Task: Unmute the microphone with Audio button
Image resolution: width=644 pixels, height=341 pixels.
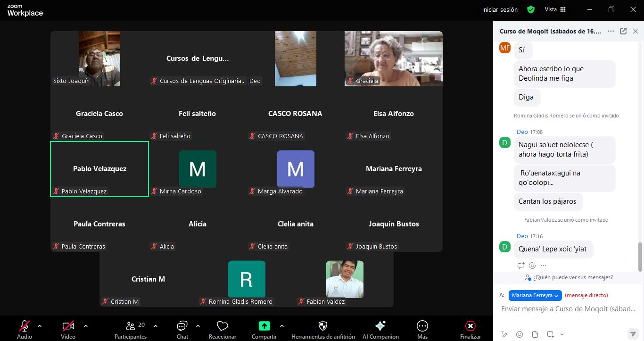Action: [25, 329]
